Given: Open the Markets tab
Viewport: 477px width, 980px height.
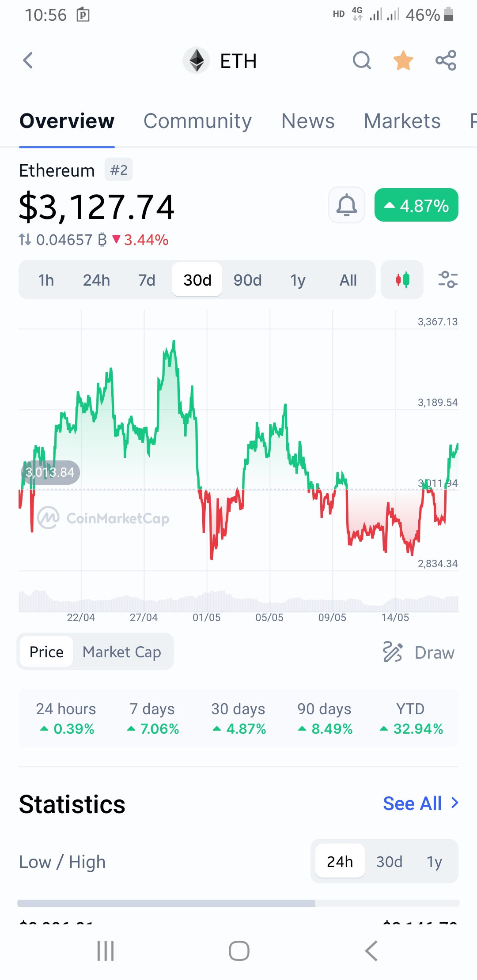Looking at the screenshot, I should (x=402, y=121).
